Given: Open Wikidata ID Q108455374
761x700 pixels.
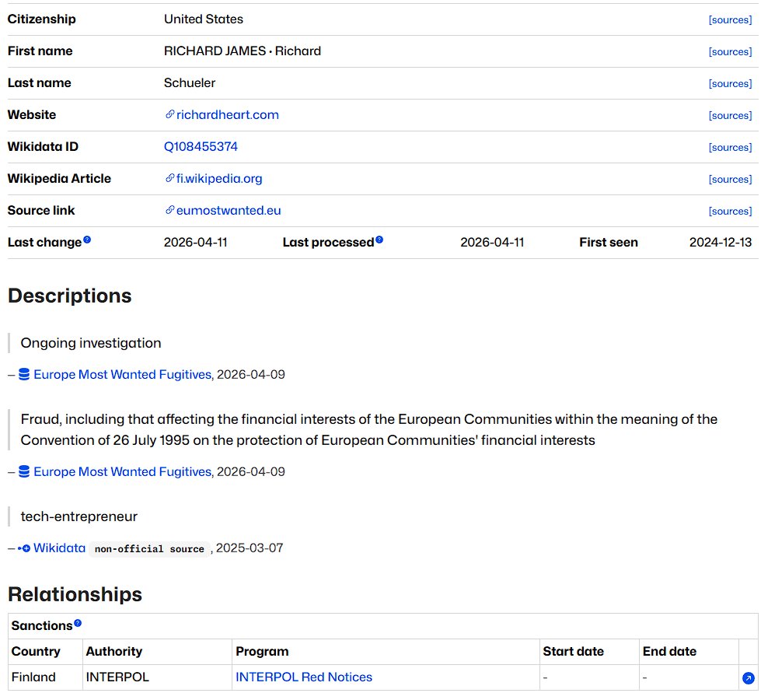Looking at the screenshot, I should click(x=201, y=147).
